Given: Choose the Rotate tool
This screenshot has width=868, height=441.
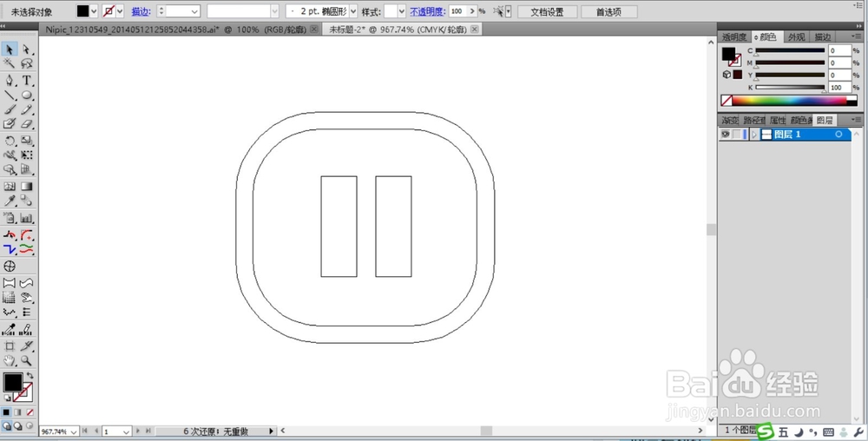Looking at the screenshot, I should click(x=10, y=141).
